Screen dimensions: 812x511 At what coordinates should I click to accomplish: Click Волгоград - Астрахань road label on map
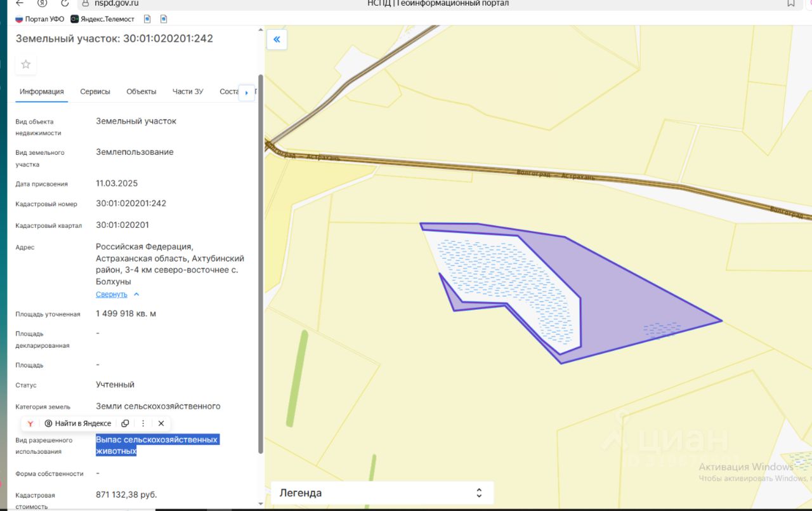coord(556,175)
